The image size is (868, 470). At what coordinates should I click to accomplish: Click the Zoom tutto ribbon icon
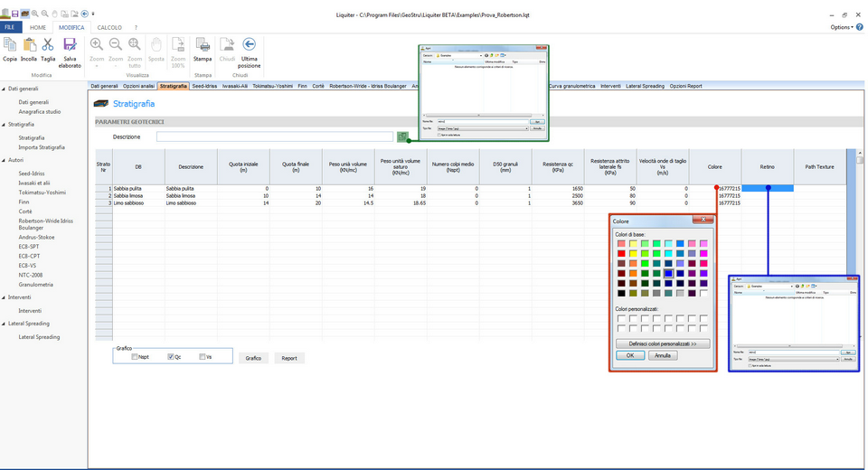coord(135,45)
